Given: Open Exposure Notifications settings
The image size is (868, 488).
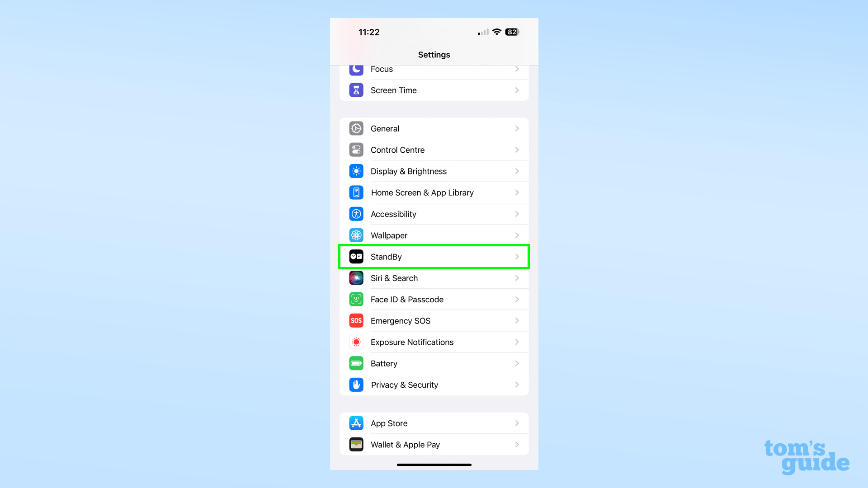Looking at the screenshot, I should [x=434, y=342].
